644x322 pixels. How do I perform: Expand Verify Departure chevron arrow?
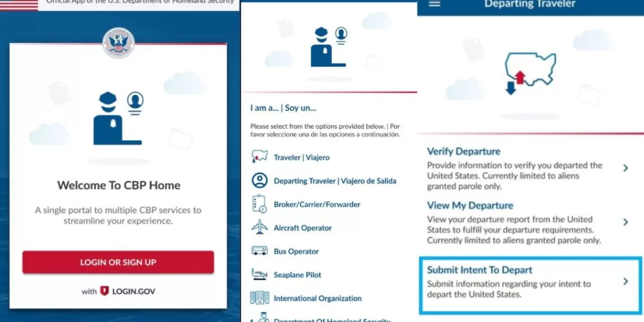[x=625, y=168]
